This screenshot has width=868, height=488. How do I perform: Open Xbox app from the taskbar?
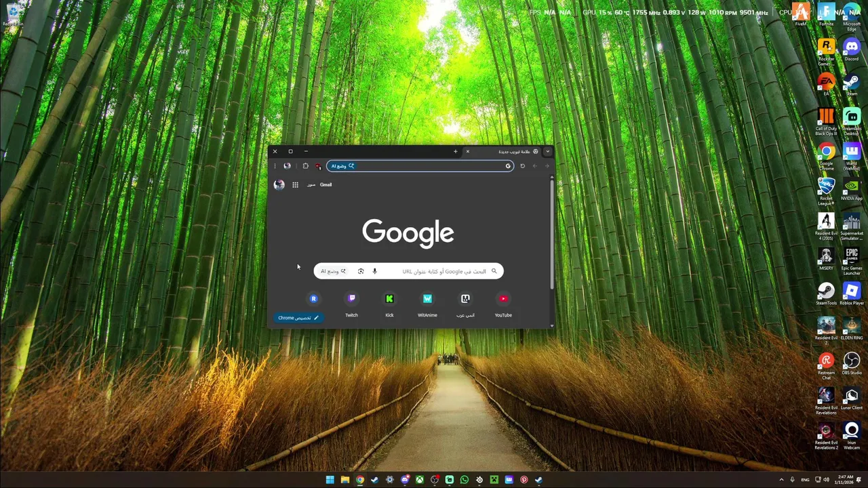[419, 480]
